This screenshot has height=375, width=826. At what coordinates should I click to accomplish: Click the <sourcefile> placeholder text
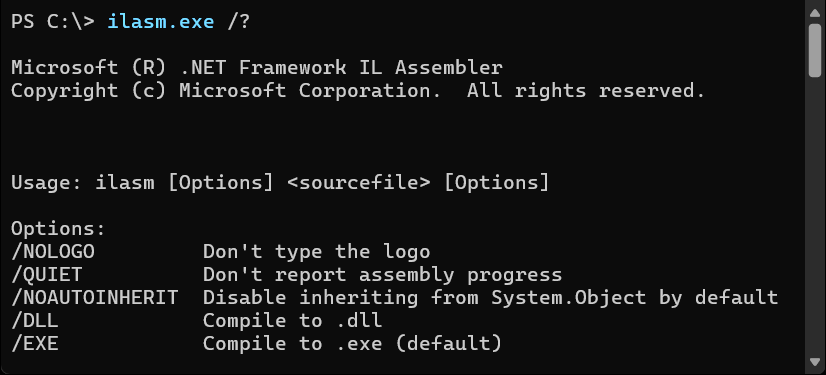tap(359, 183)
